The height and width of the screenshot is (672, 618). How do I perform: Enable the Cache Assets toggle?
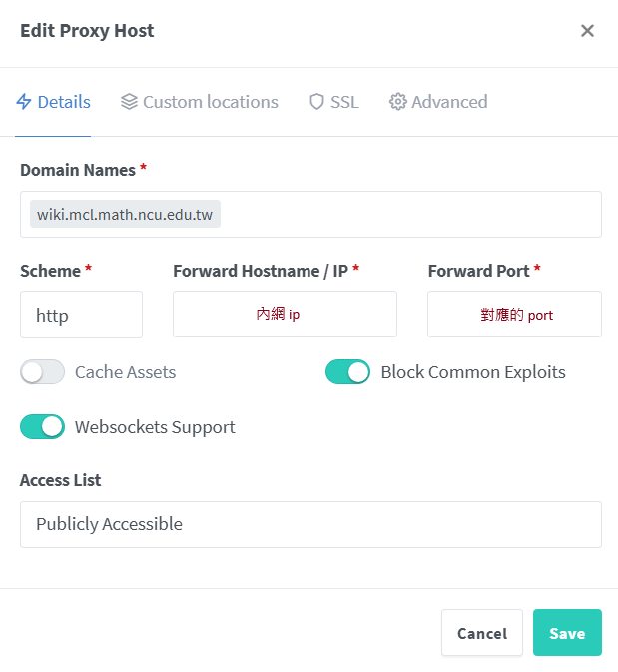(x=42, y=372)
